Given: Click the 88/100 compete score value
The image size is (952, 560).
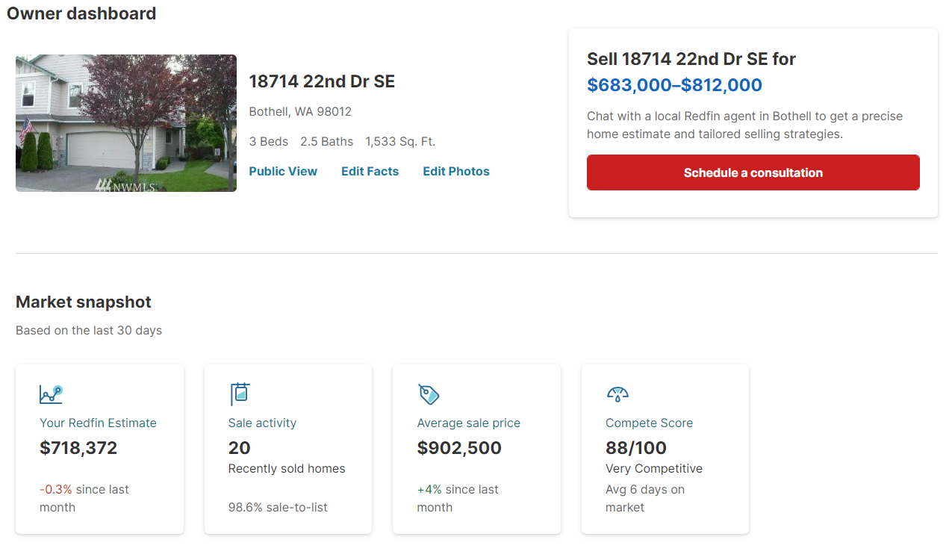Looking at the screenshot, I should click(636, 448).
